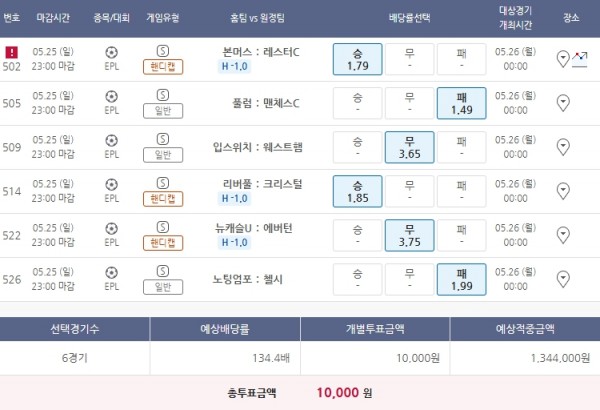The image size is (600, 410).
Task: Deselect the 승 1.79 odds on match 502
Action: point(357,59)
